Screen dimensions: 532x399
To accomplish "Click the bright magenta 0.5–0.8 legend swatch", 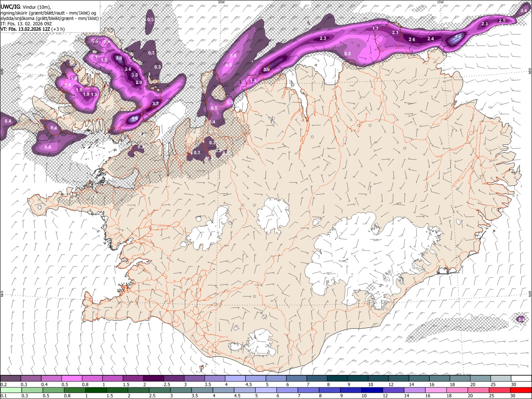I will coord(71,379).
